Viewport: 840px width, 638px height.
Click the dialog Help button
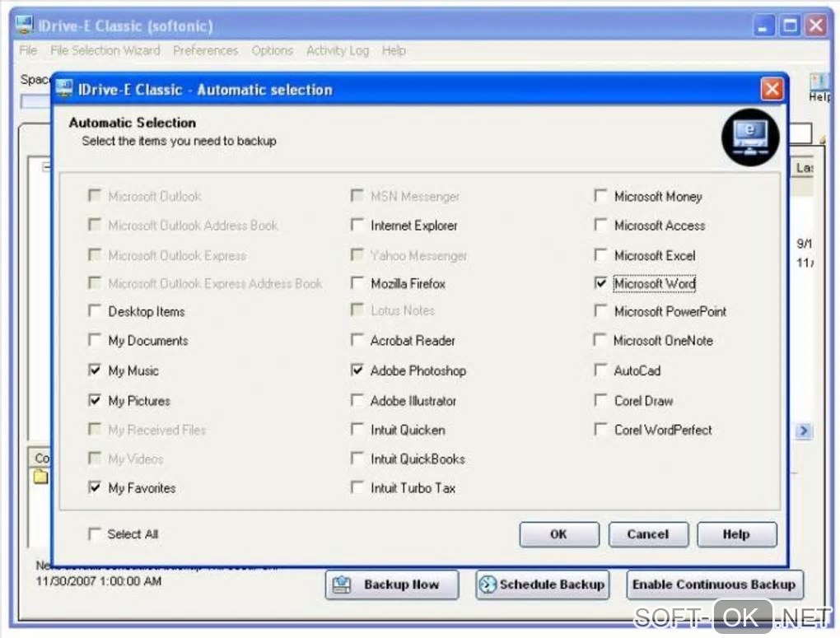tap(736, 534)
